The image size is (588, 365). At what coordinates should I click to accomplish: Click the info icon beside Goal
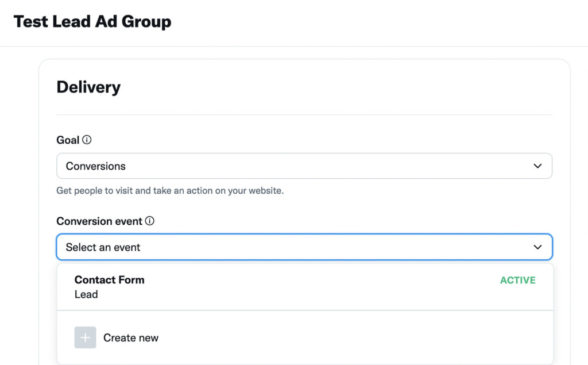(87, 140)
